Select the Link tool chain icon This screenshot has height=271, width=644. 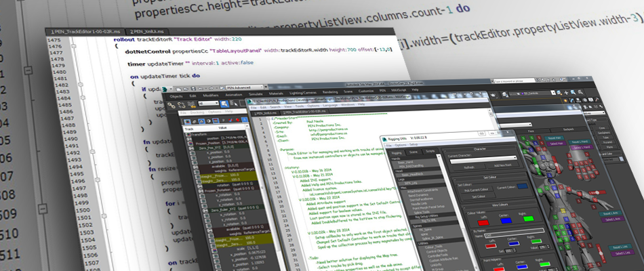click(x=172, y=105)
